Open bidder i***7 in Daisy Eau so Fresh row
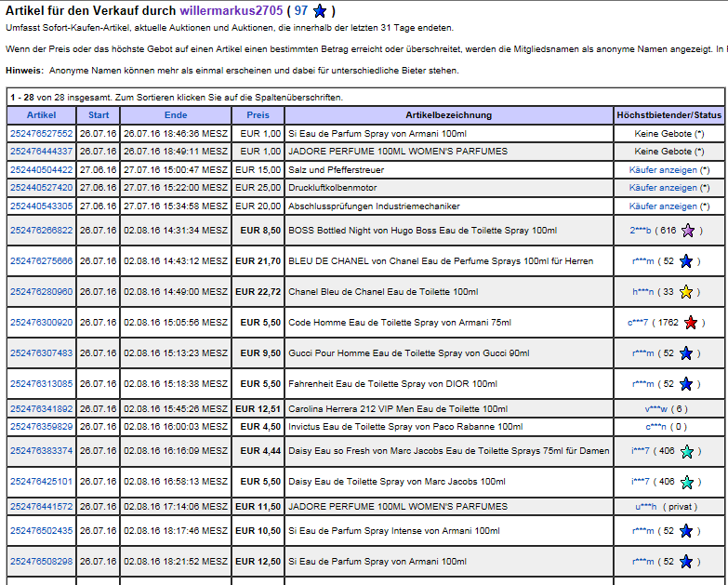Screen dimensions: 728x585 pos(641,451)
